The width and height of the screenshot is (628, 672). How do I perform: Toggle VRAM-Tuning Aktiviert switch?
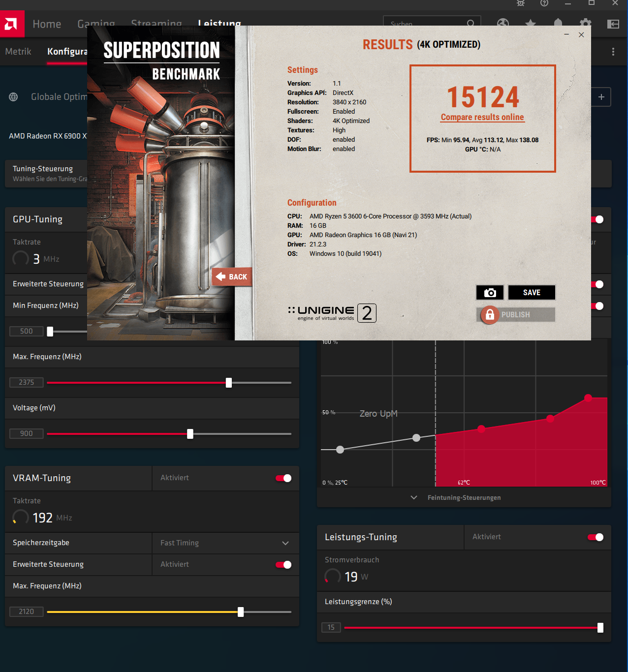(283, 478)
